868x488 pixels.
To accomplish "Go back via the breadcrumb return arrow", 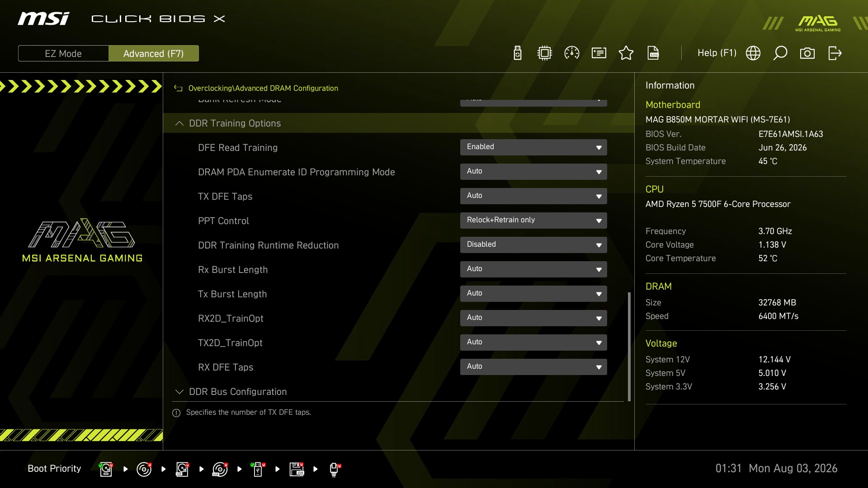I will [178, 89].
